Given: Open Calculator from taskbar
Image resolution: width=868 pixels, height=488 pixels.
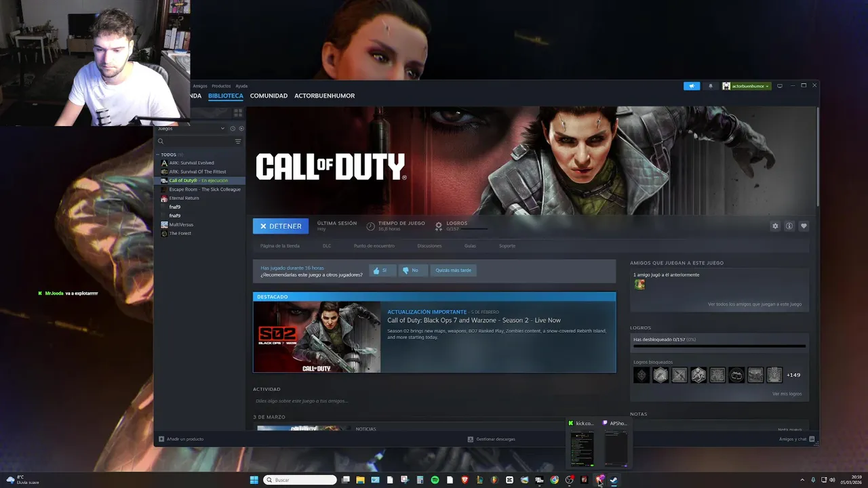Looking at the screenshot, I should click(x=420, y=480).
